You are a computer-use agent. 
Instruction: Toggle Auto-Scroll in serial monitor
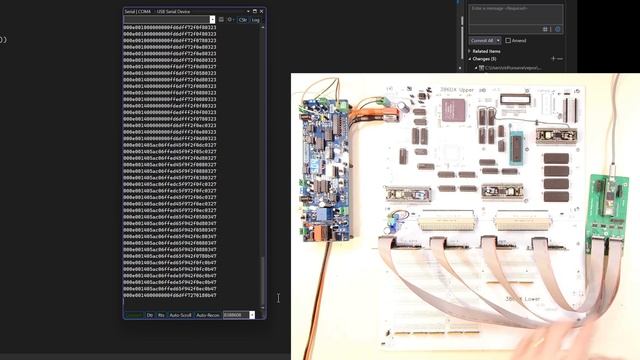pyautogui.click(x=180, y=315)
